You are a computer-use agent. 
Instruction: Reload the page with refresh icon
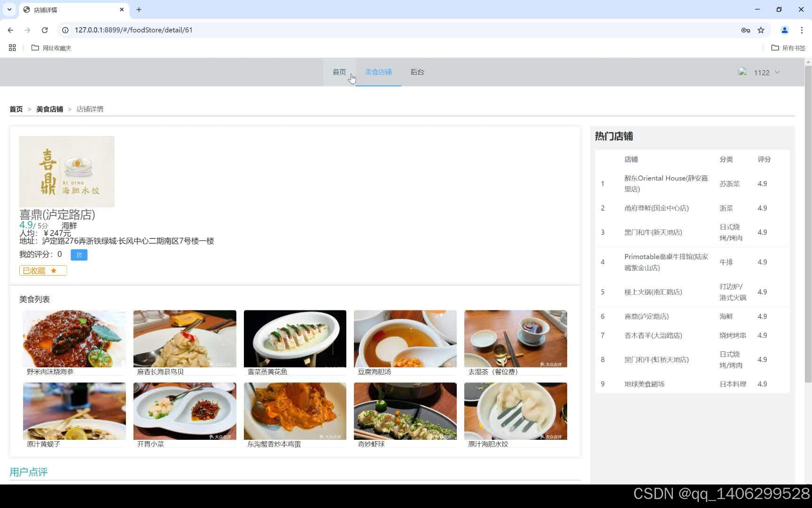coord(45,30)
